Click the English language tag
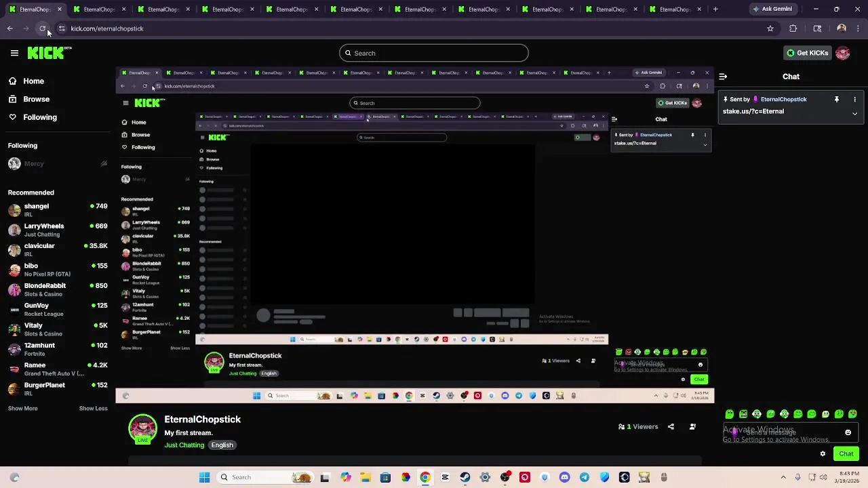868x488 pixels. click(x=222, y=445)
